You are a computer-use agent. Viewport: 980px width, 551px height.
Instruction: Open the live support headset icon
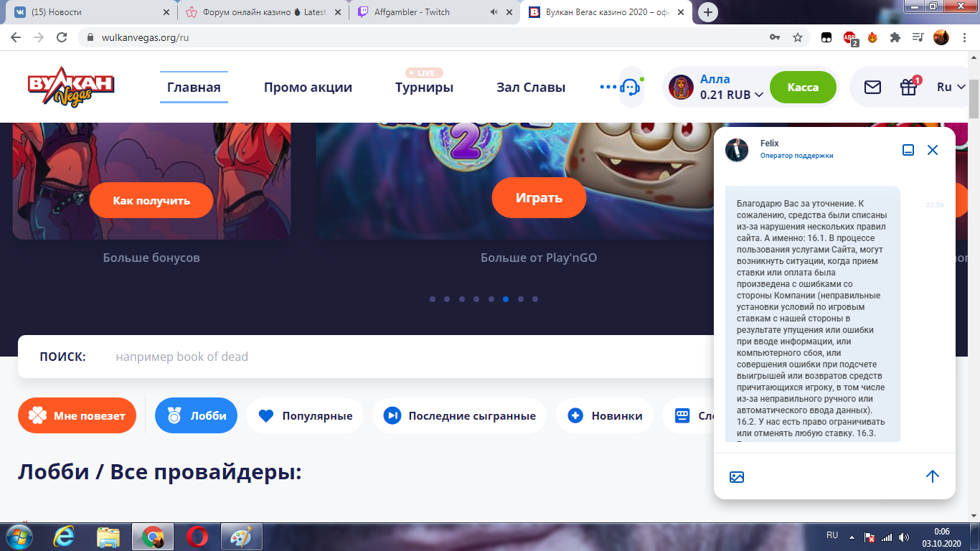[x=630, y=87]
